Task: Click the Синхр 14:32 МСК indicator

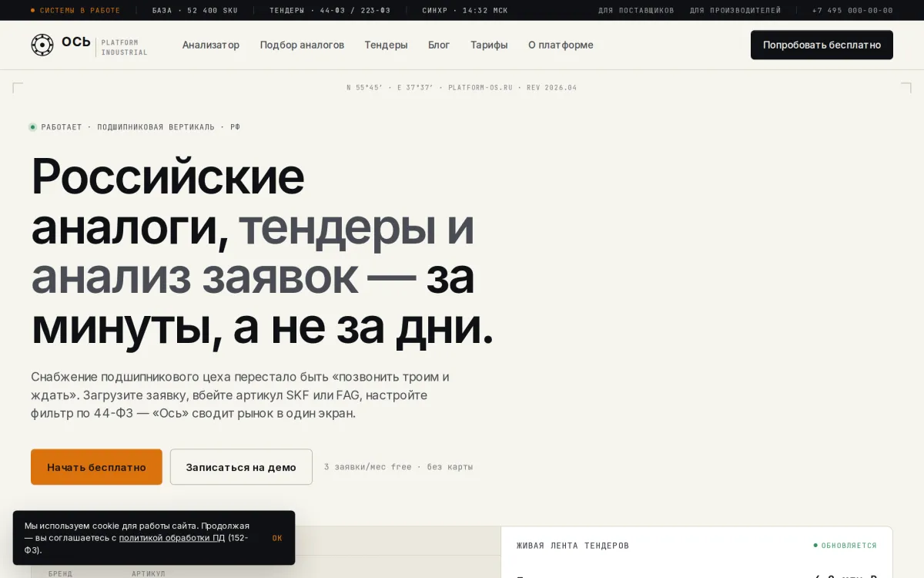Action: (465, 11)
